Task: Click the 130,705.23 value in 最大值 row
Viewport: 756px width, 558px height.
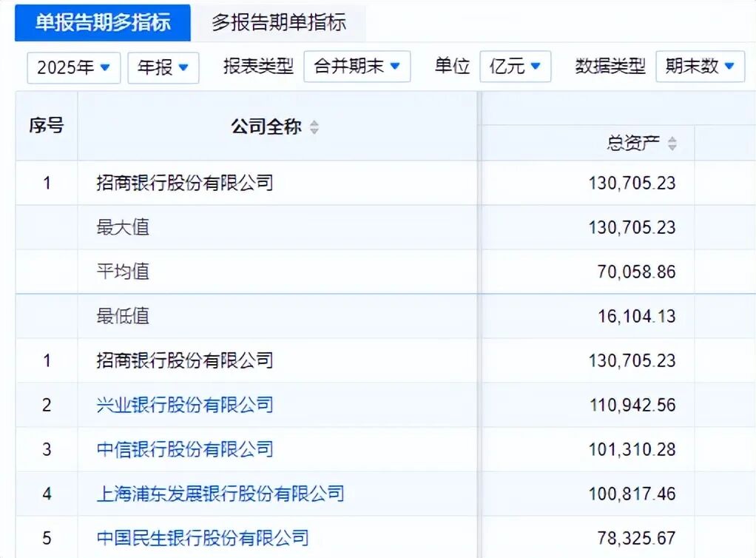Action: pyautogui.click(x=632, y=228)
